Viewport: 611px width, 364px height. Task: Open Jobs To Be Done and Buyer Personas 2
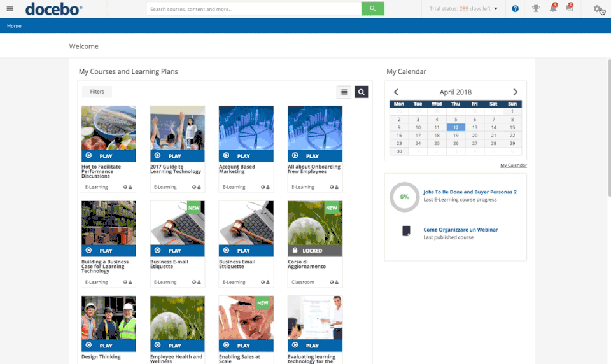(x=470, y=192)
